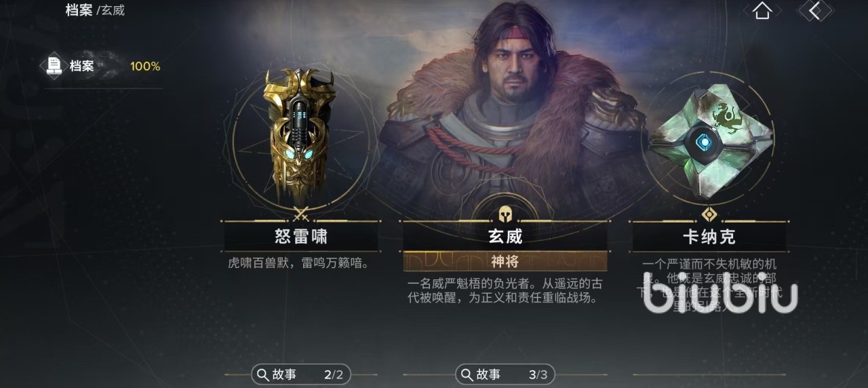Tap diamond ghost icon above 卡纳克
Viewport: 868px width, 388px height.
[x=709, y=214]
